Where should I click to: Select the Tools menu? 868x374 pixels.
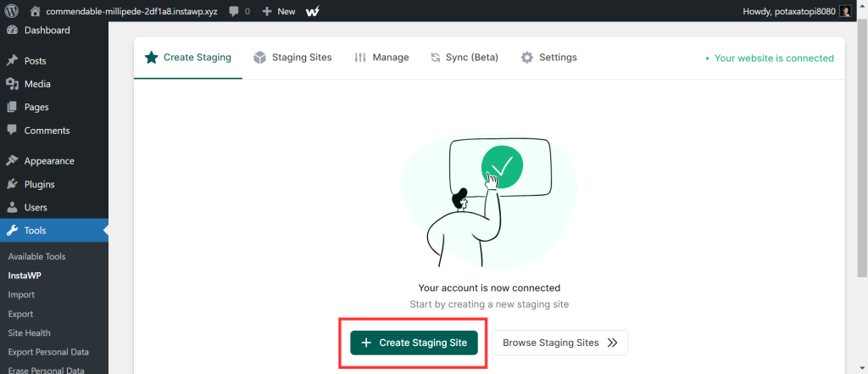coord(54,231)
